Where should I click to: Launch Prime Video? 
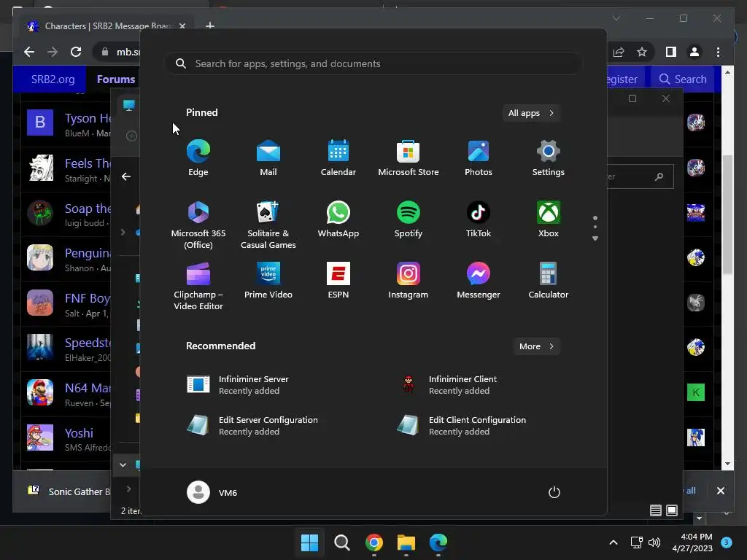[268, 281]
